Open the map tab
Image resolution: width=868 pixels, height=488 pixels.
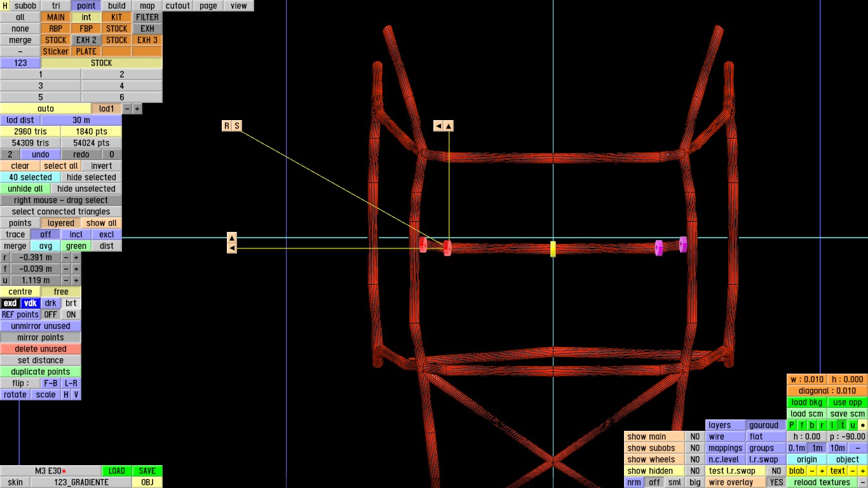tap(147, 6)
